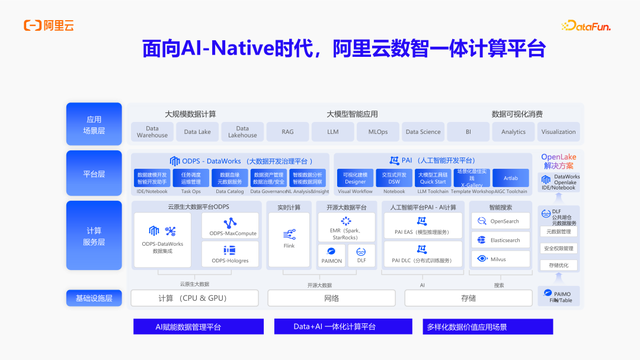This screenshot has width=640, height=360.
Task: Click the 多样化数据价值应用场景 banner
Action: [x=488, y=327]
